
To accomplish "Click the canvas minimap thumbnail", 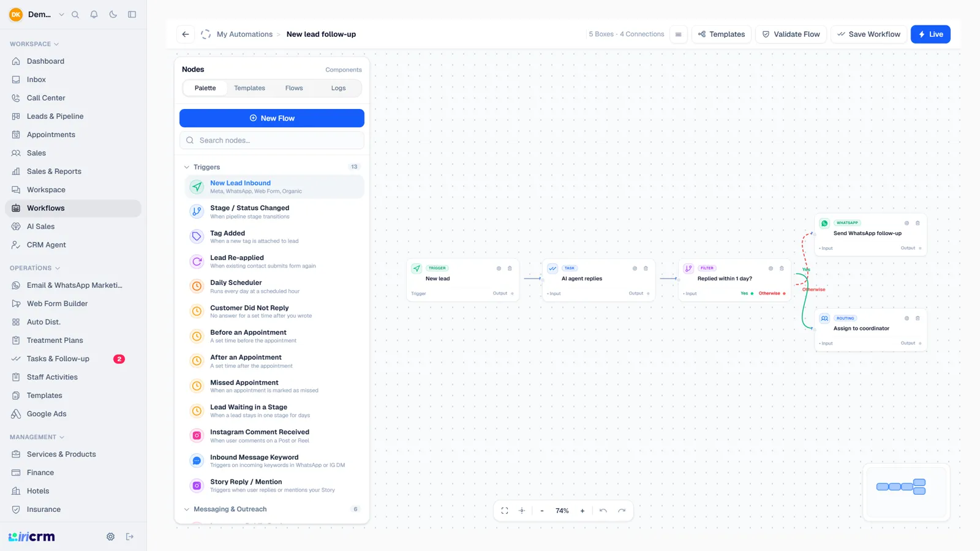I will (906, 492).
